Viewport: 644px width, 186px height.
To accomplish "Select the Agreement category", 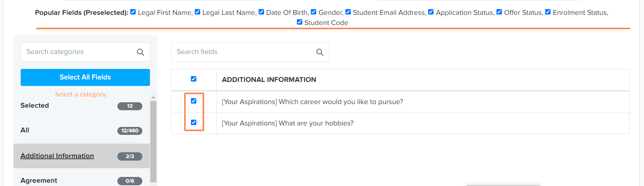I will click(39, 181).
